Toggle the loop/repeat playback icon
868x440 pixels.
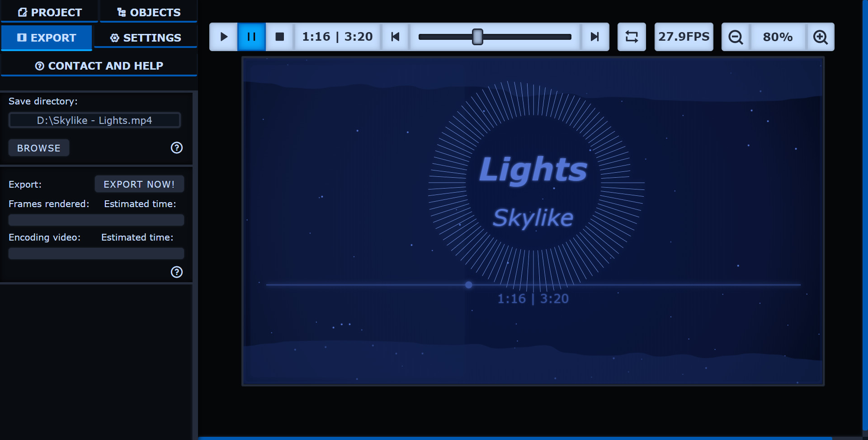point(632,37)
